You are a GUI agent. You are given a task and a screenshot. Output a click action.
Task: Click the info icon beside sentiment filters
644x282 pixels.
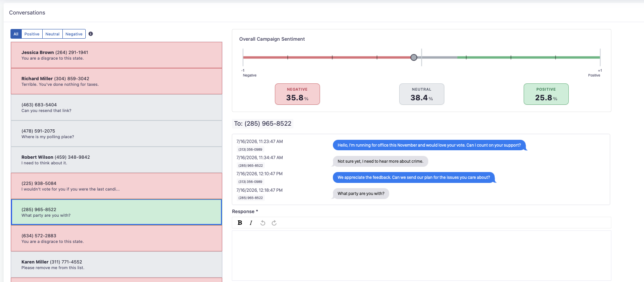point(91,34)
